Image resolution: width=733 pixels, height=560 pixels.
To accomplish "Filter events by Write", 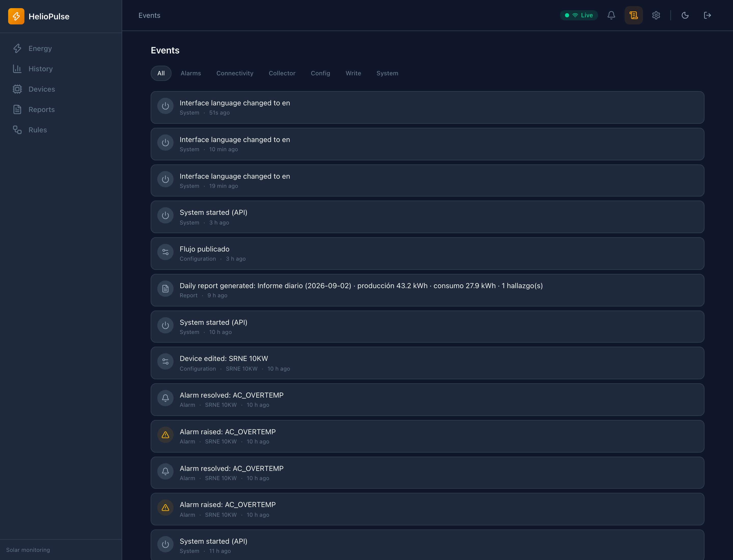I will coord(353,73).
